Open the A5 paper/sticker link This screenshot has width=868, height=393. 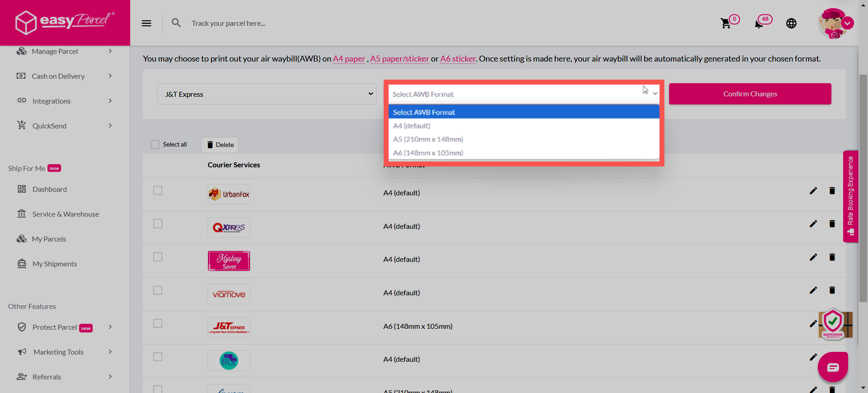click(399, 59)
